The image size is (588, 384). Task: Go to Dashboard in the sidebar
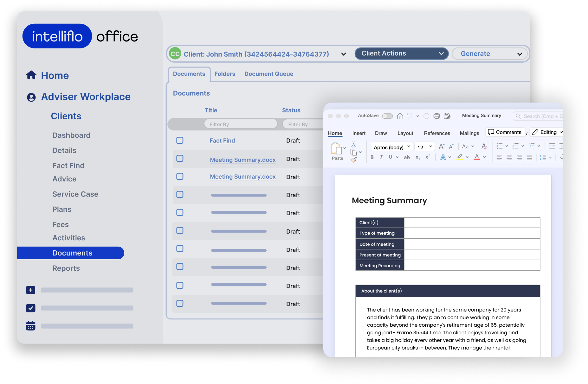[71, 135]
